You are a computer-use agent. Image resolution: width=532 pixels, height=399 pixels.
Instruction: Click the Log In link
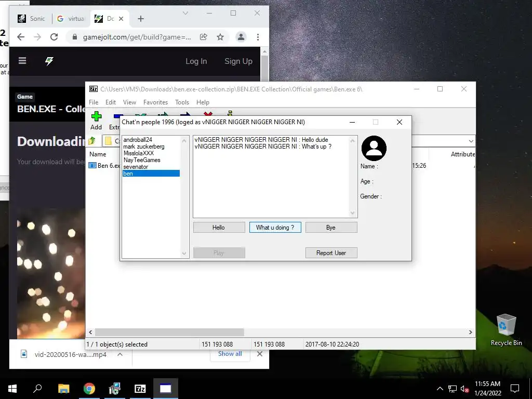coord(196,61)
